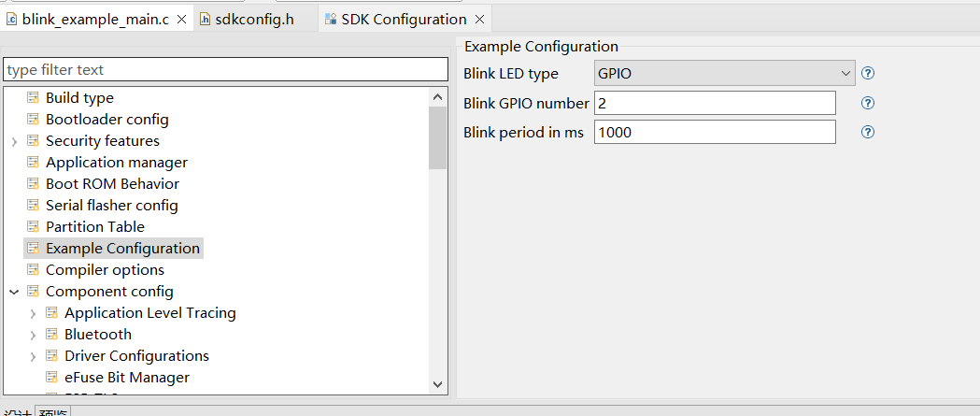
Task: Click the Build type item icon
Action: point(34,98)
